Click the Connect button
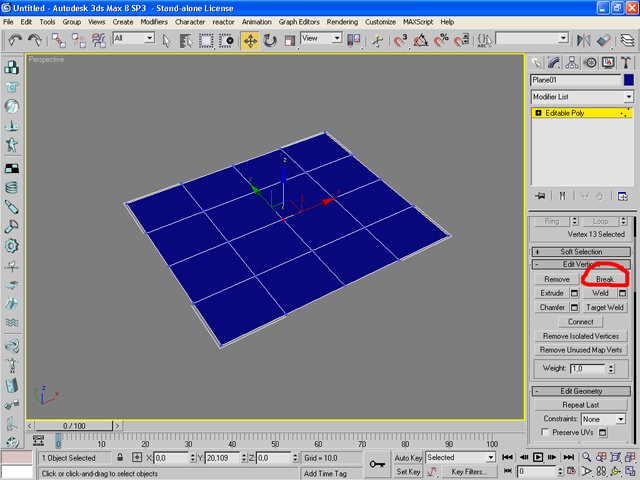 tap(580, 322)
